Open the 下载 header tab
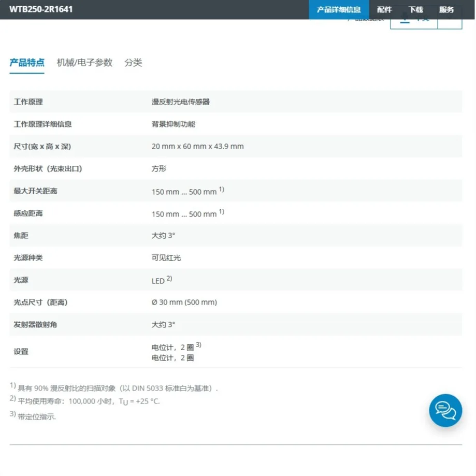The height and width of the screenshot is (476, 476). (415, 10)
